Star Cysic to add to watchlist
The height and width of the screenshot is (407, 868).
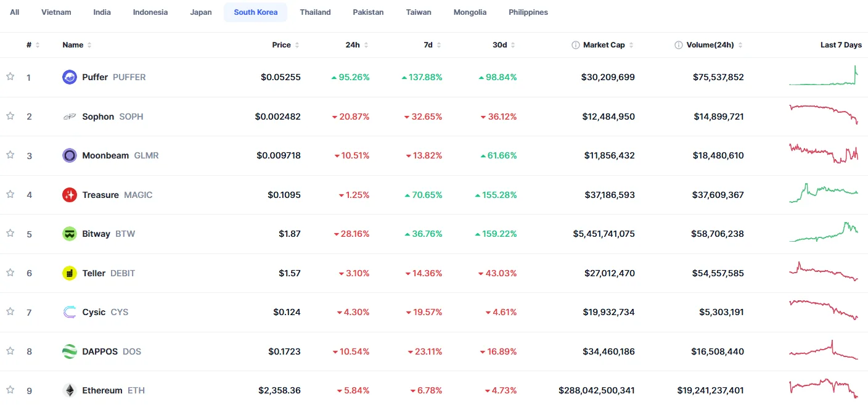click(x=10, y=311)
